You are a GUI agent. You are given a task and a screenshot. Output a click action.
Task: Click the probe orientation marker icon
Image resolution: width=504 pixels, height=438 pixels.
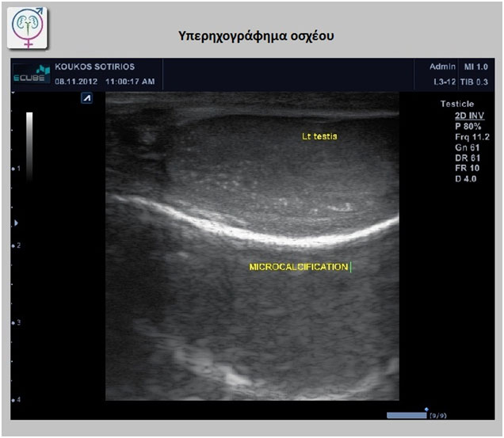coord(87,98)
